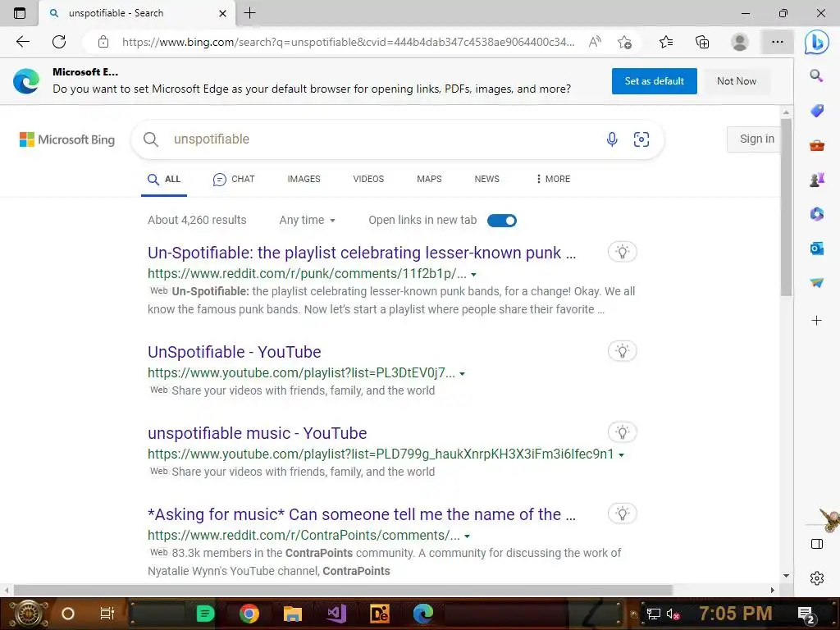Open the Asking for music reddit result
The height and width of the screenshot is (630, 840).
[362, 514]
